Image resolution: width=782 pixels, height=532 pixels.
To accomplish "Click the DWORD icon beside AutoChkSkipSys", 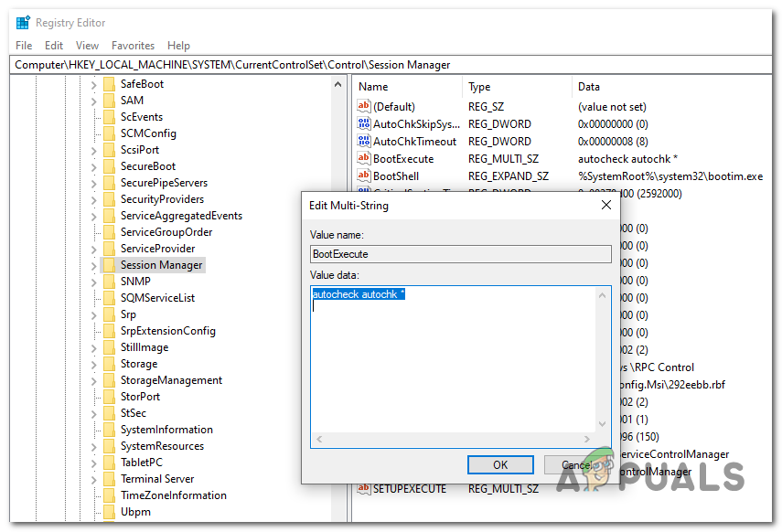I will (x=364, y=123).
